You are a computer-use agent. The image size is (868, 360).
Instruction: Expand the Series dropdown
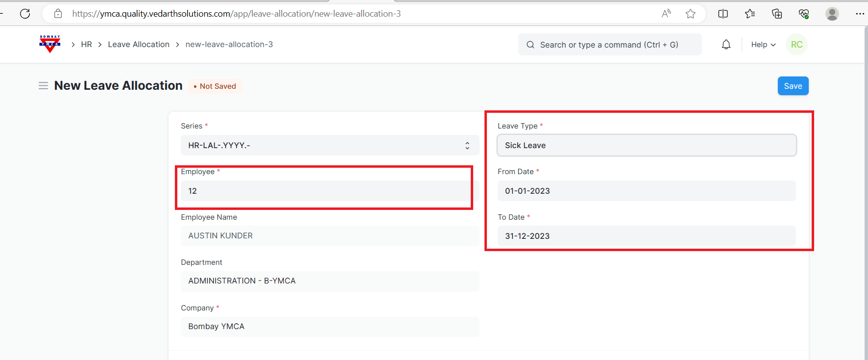pos(330,146)
